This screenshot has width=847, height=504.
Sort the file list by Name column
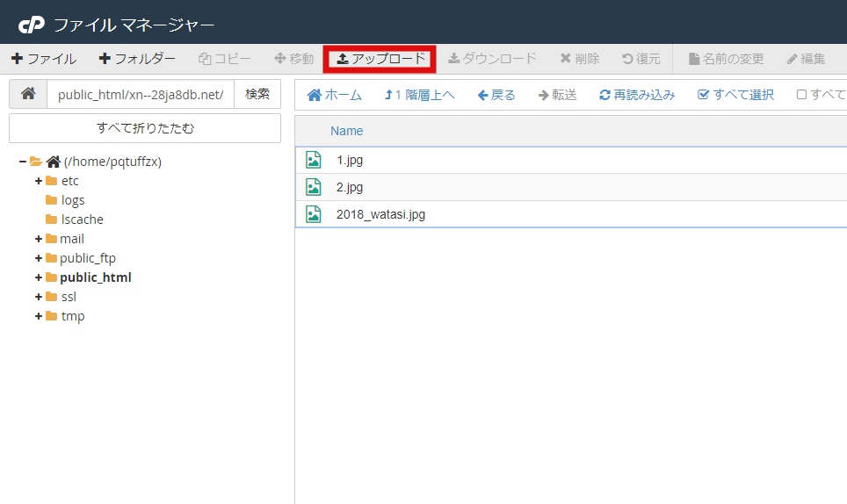[347, 131]
